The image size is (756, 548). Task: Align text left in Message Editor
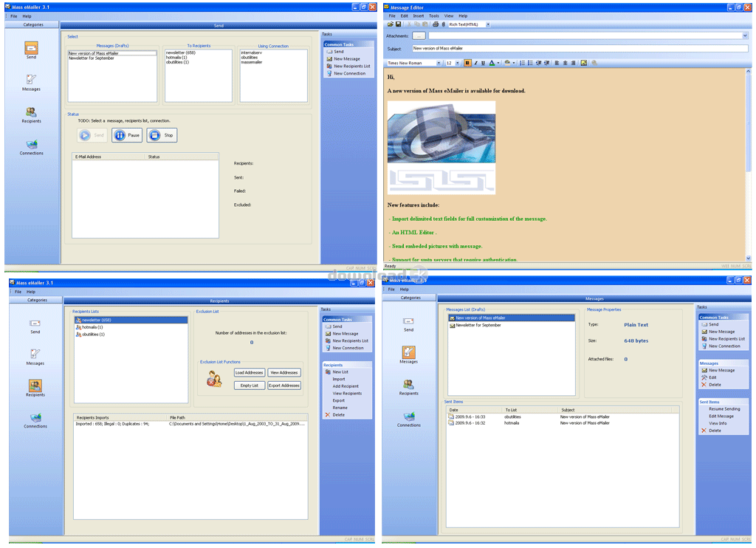[x=557, y=63]
